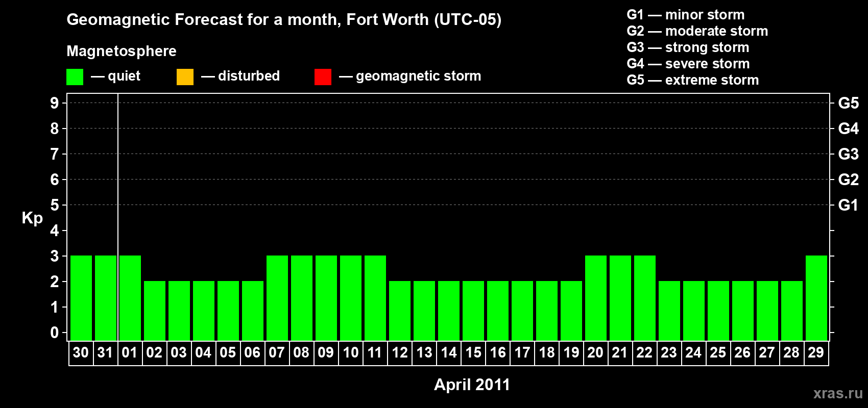The height and width of the screenshot is (408, 868).
Task: Click the 'disturbed' legend label
Action: click(x=249, y=76)
